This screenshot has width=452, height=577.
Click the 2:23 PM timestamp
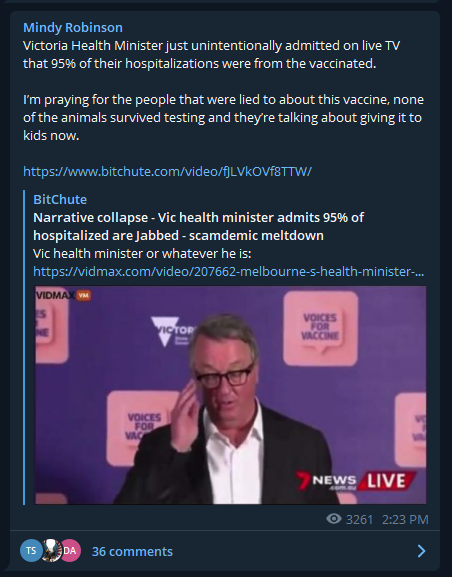point(405,520)
